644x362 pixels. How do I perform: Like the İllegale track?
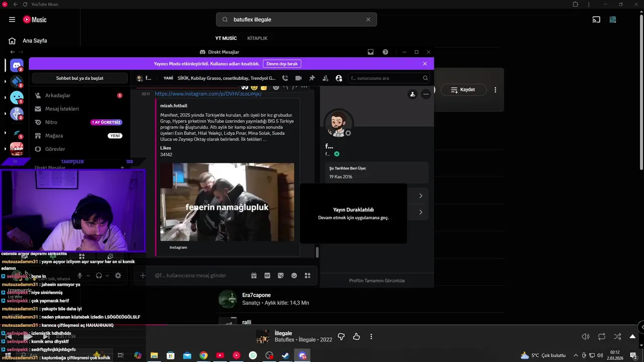tap(357, 336)
